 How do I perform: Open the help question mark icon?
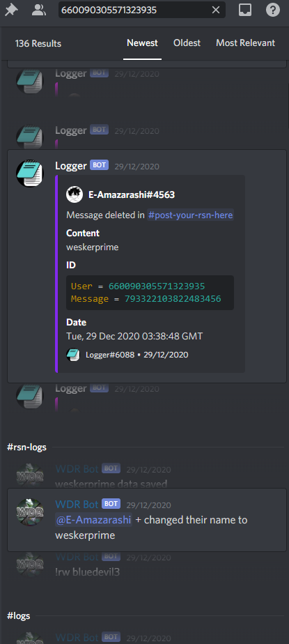[273, 10]
